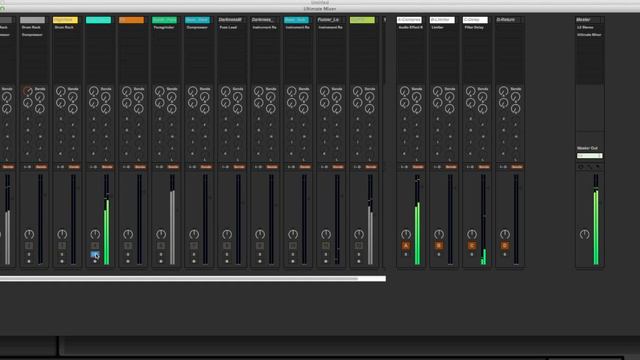Arm the orange track using its lower dot

[x=128, y=261]
